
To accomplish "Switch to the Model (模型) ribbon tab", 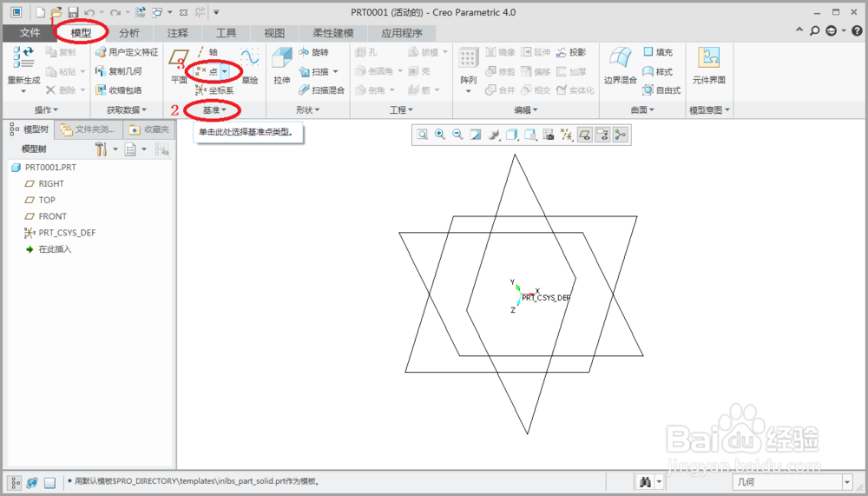I will click(x=81, y=33).
